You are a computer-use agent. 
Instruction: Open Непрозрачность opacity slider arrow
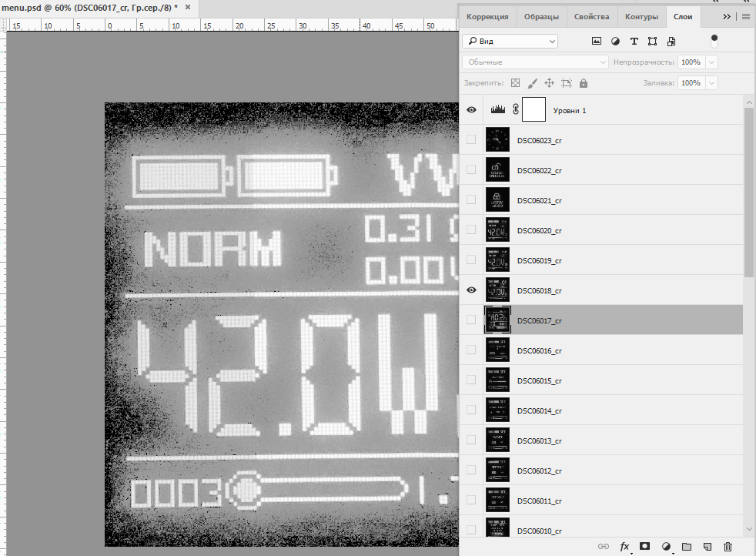click(x=712, y=62)
